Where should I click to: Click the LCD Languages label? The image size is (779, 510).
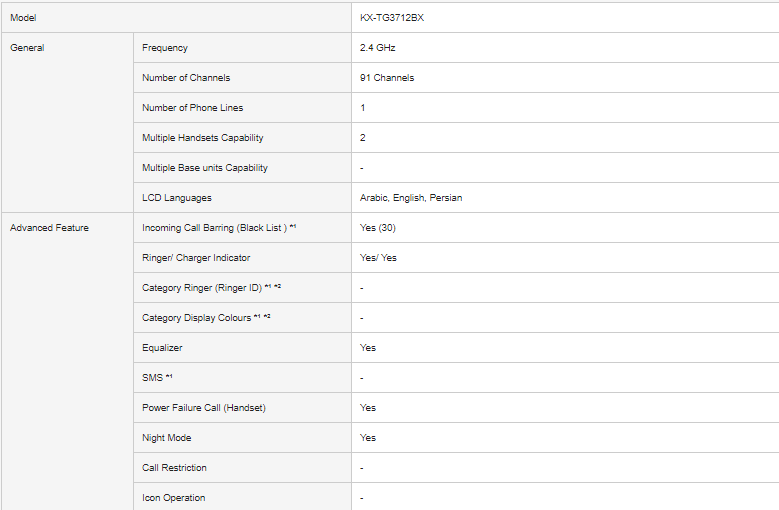point(177,198)
